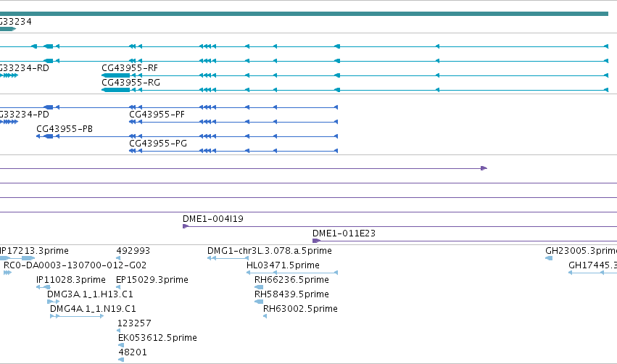Click the RH63002.5prime feature arrowhead
Viewport: 617px width, 364px height.
pyautogui.click(x=265, y=316)
